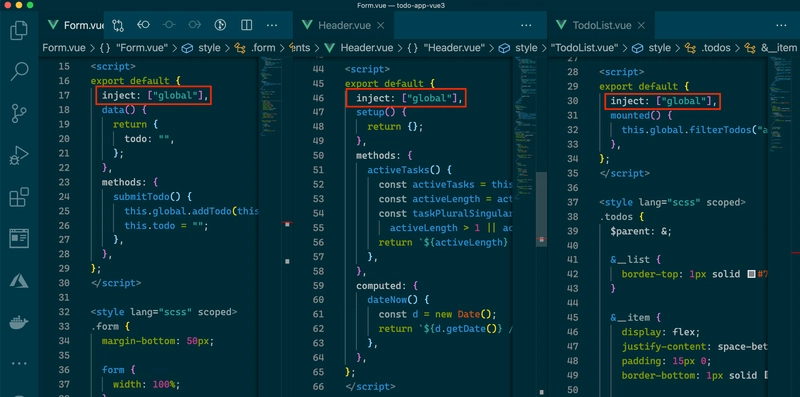Screen dimensions: 800x397
Task: Open the Run and Debug view
Action: tap(19, 155)
